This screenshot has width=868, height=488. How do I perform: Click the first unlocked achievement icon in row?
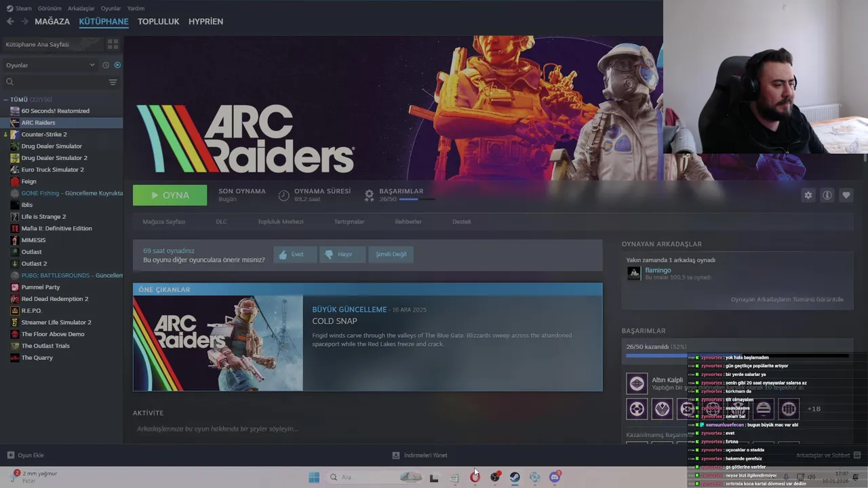(637, 409)
